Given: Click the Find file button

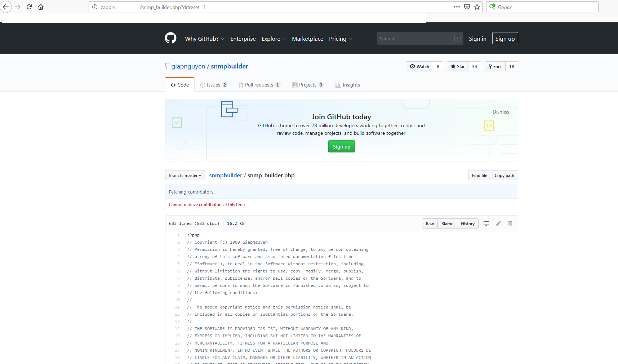Looking at the screenshot, I should pyautogui.click(x=480, y=175).
